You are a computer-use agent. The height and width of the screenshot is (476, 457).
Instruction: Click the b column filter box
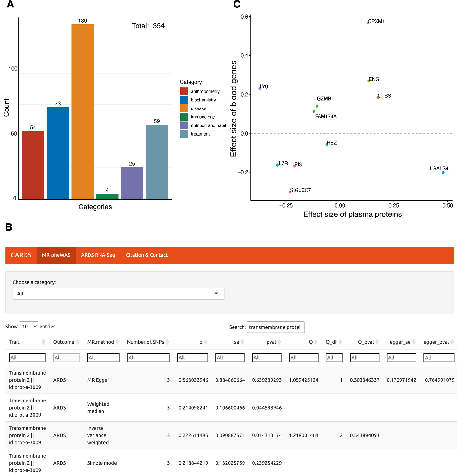click(192, 358)
